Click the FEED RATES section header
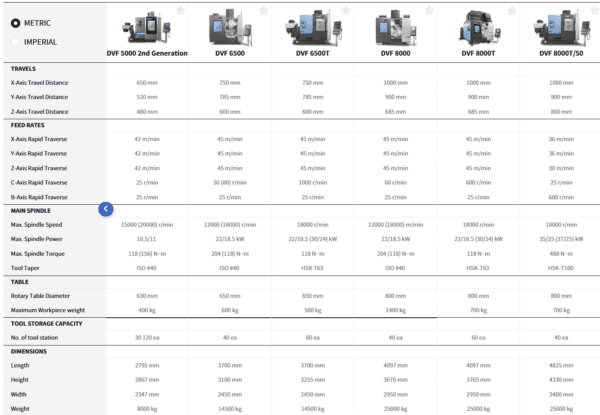The height and width of the screenshot is (415, 600). click(x=28, y=125)
